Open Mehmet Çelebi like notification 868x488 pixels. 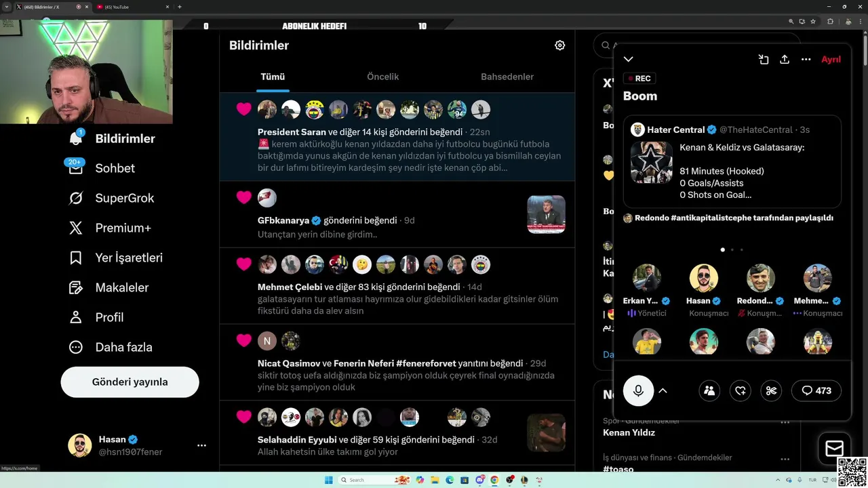[397, 286]
